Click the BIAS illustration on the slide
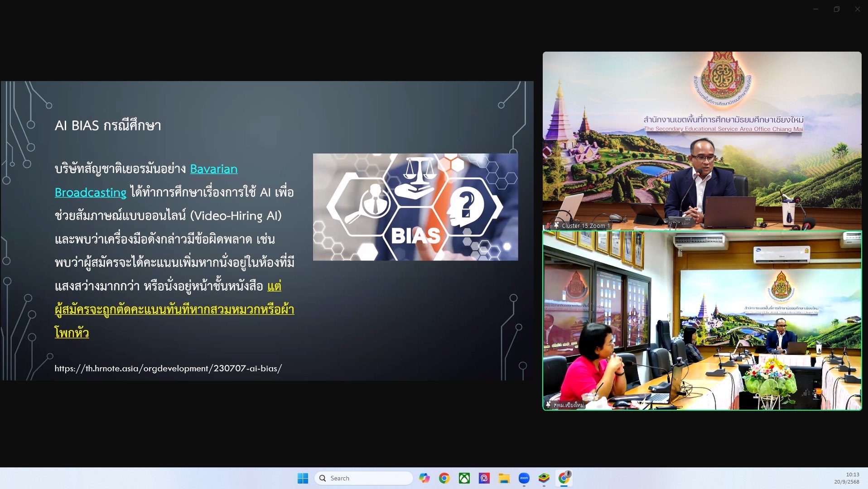The height and width of the screenshot is (489, 868). (x=415, y=207)
